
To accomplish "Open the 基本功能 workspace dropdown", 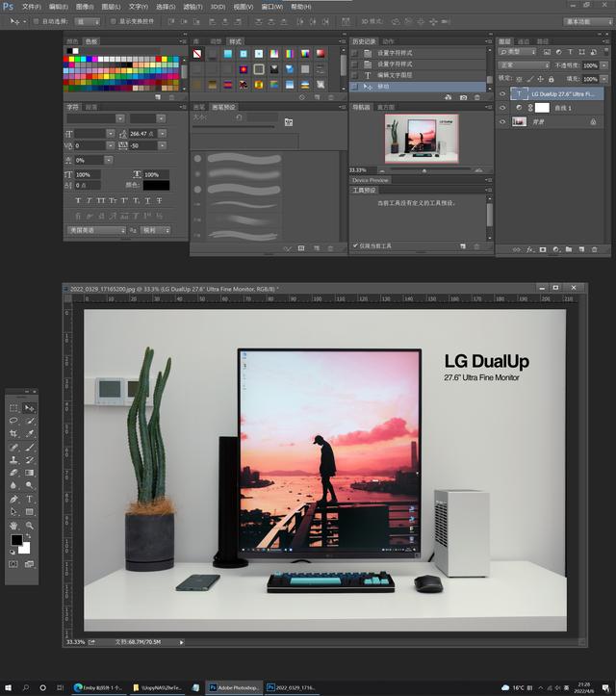I will 589,20.
